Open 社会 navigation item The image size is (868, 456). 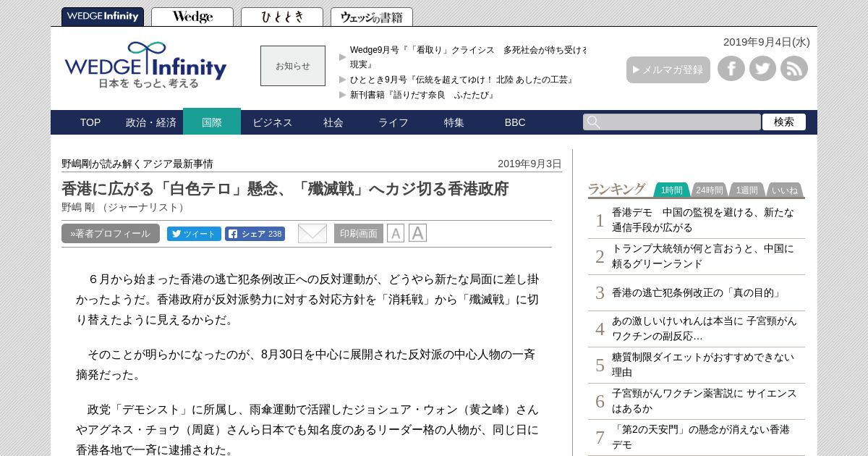pos(333,122)
